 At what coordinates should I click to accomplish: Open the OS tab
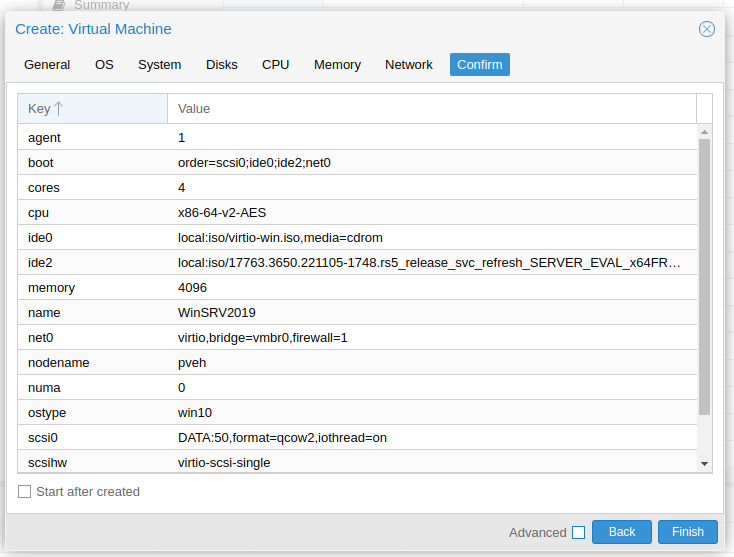pyautogui.click(x=104, y=65)
